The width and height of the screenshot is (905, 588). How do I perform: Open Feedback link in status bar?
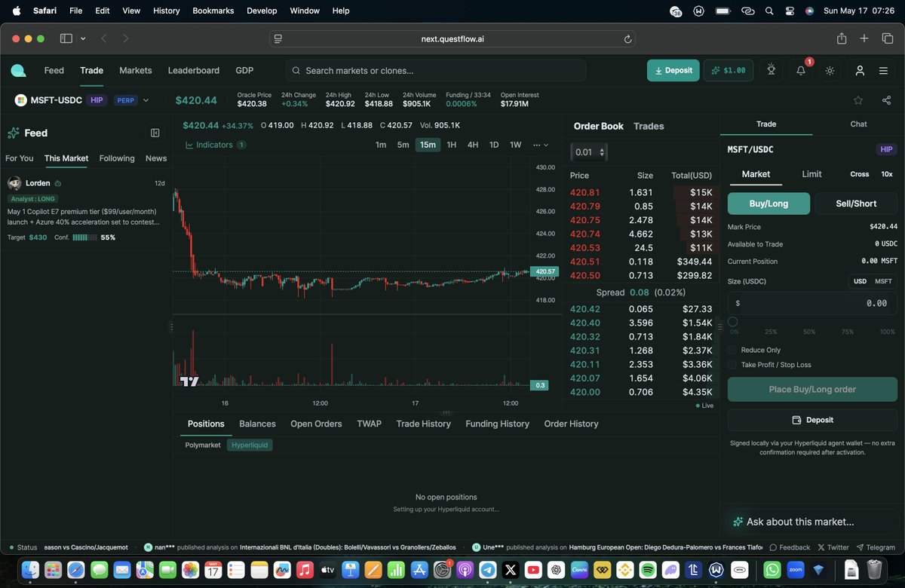(x=789, y=547)
